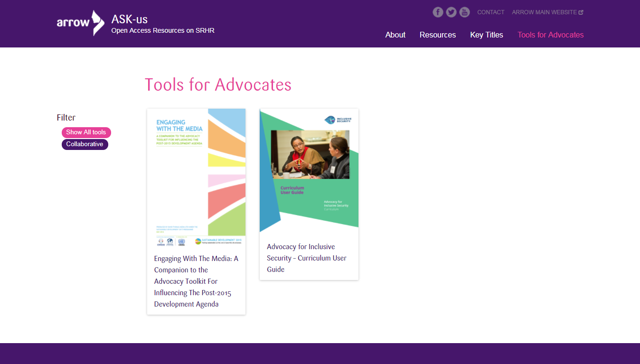Image resolution: width=640 pixels, height=364 pixels.
Task: Open the YouTube icon in header
Action: 464,12
